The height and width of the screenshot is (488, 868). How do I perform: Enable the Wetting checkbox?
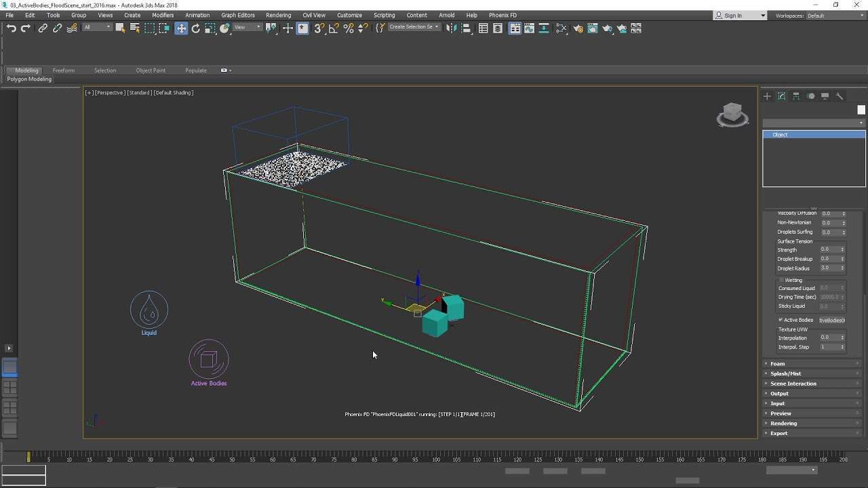(x=781, y=280)
